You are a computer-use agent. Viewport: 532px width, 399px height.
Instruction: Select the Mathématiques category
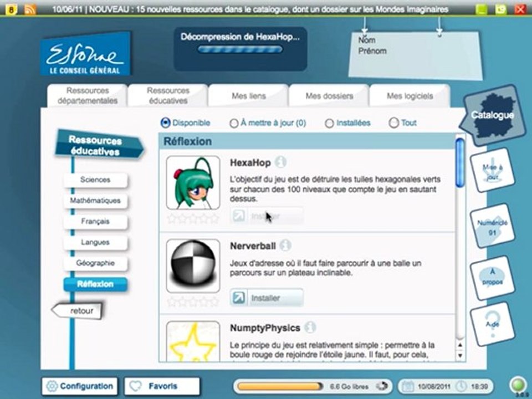95,201
